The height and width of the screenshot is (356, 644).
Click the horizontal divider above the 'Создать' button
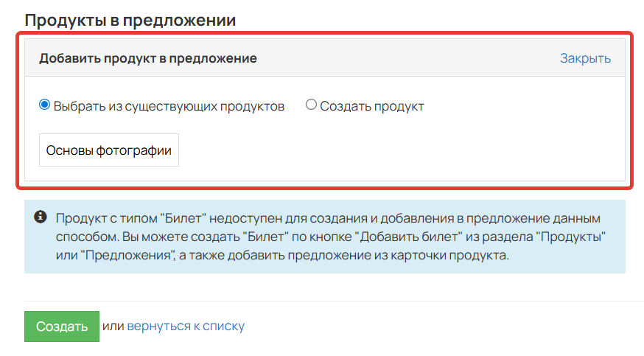point(334,301)
